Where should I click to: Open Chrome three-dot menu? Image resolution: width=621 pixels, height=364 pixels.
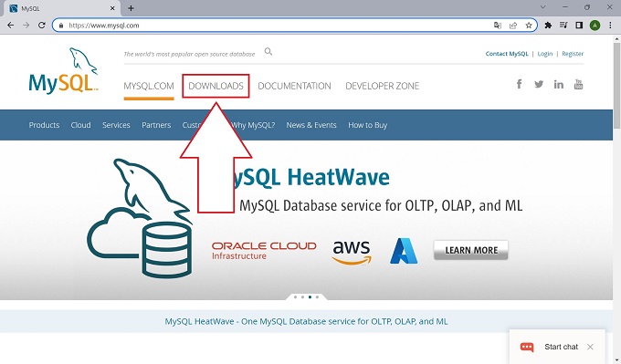coord(610,26)
